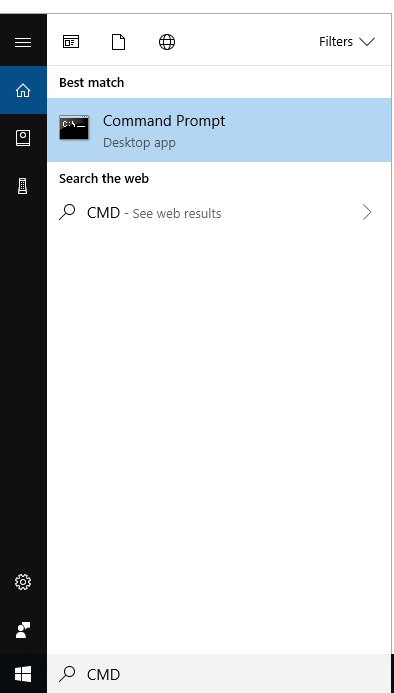Launch the Command Prompt best match
The image size is (394, 693).
[x=219, y=130]
